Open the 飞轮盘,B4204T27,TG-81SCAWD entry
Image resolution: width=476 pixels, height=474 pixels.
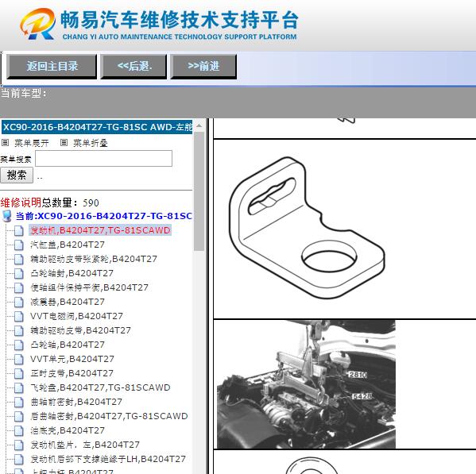click(x=100, y=387)
